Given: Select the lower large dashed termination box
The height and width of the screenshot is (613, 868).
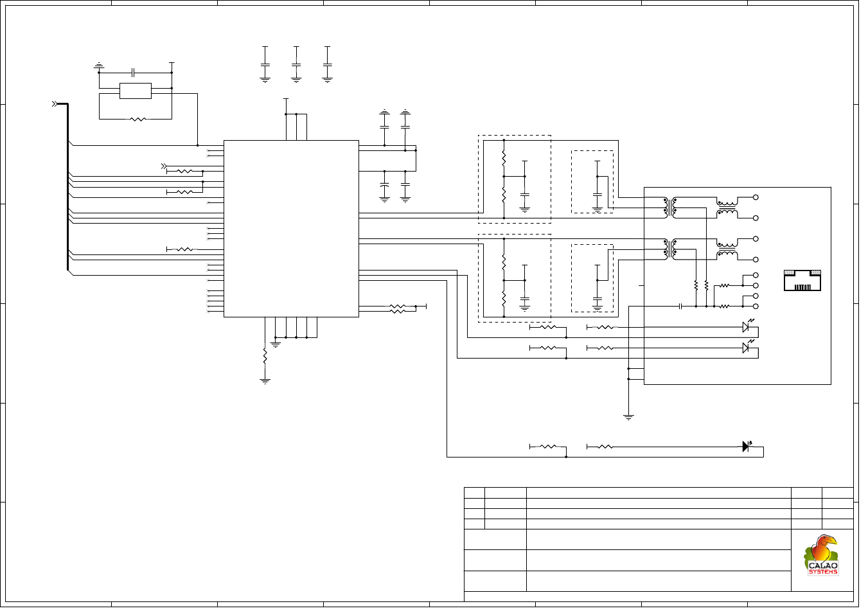Looking at the screenshot, I should point(515,278).
